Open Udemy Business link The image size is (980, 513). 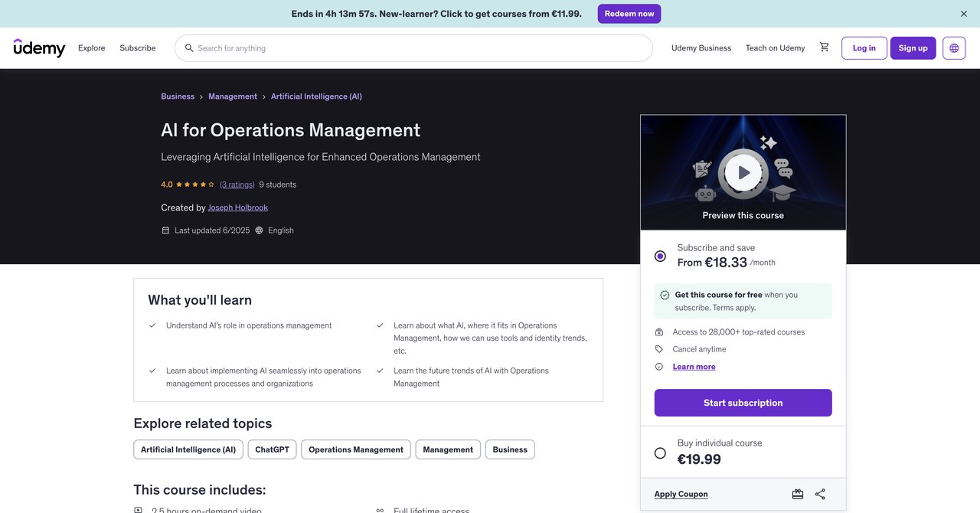[x=701, y=48]
